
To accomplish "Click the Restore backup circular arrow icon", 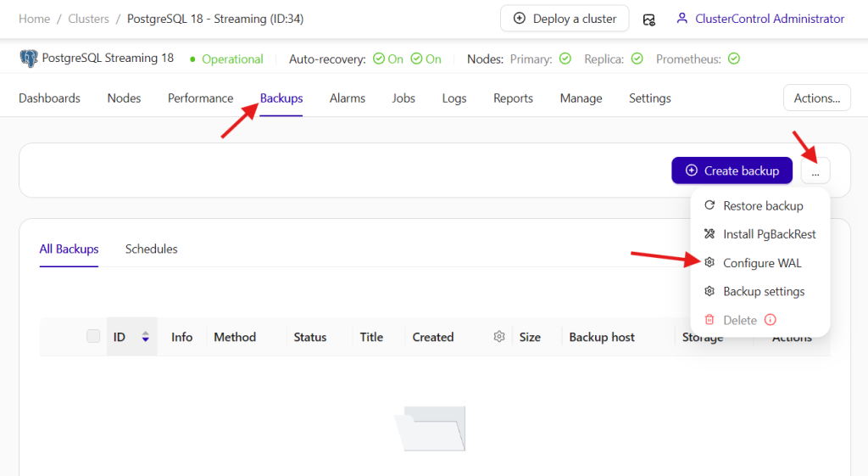I will (709, 205).
